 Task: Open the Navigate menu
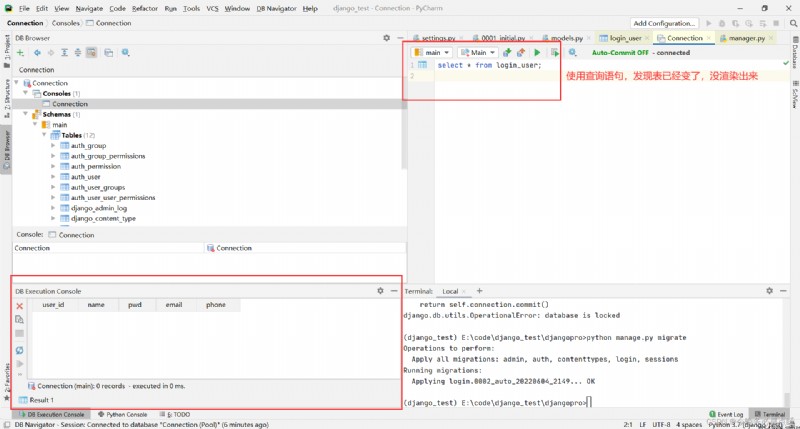89,9
